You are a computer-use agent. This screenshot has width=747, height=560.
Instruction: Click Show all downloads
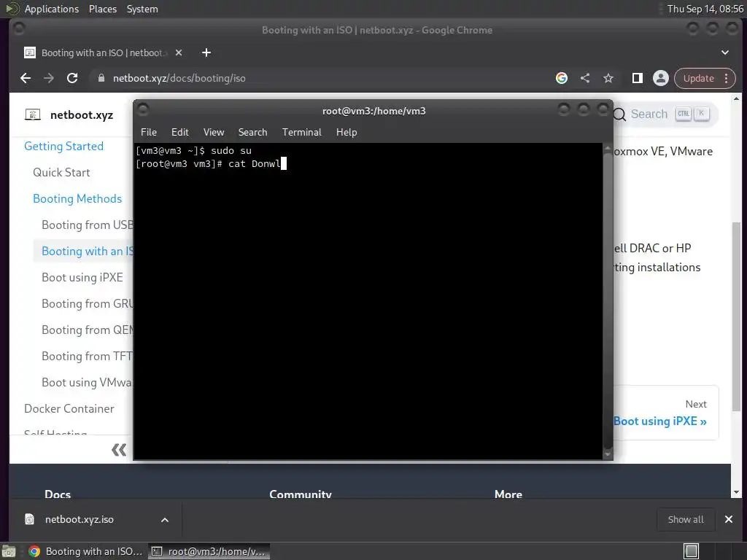coord(686,519)
